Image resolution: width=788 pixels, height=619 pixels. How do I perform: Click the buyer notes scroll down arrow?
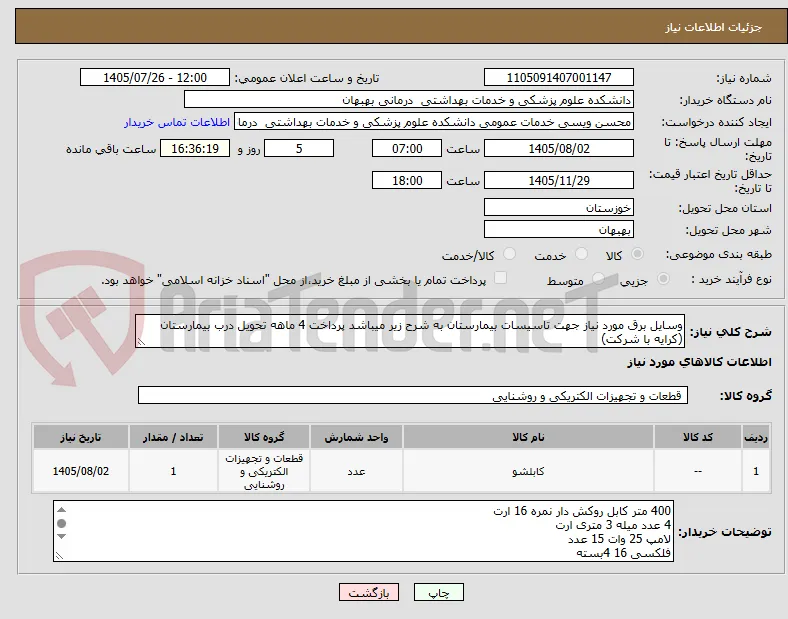(x=61, y=537)
